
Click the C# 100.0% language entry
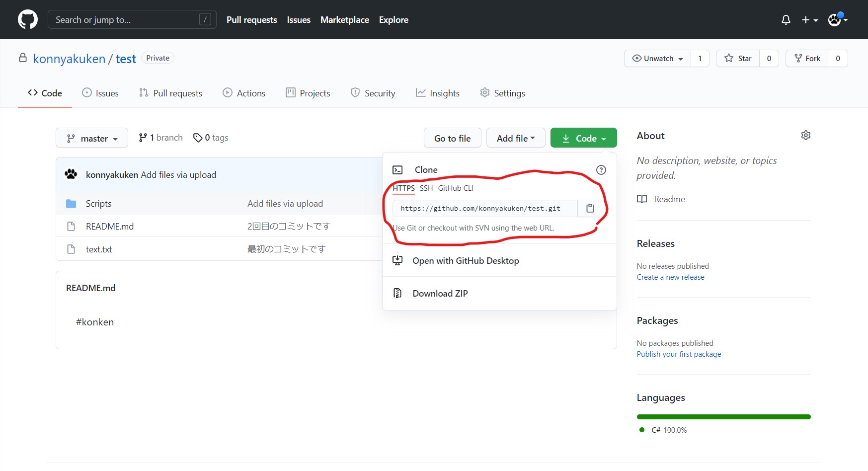coord(663,430)
